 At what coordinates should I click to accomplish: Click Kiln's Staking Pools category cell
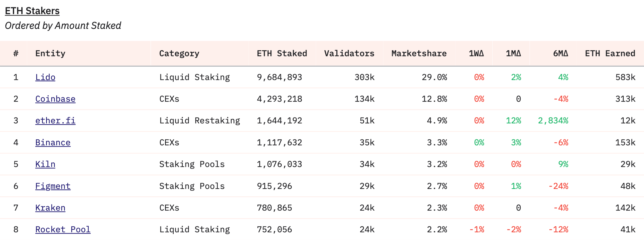[x=192, y=164]
